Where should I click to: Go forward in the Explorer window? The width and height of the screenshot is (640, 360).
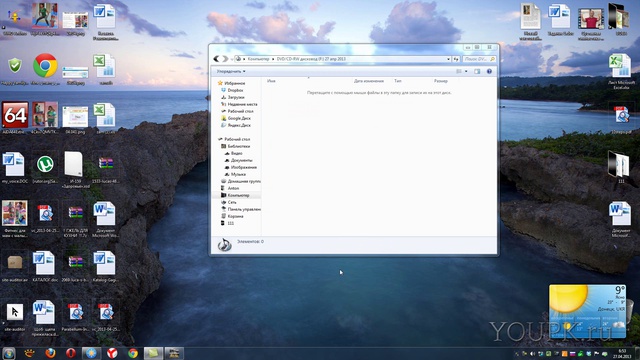225,59
